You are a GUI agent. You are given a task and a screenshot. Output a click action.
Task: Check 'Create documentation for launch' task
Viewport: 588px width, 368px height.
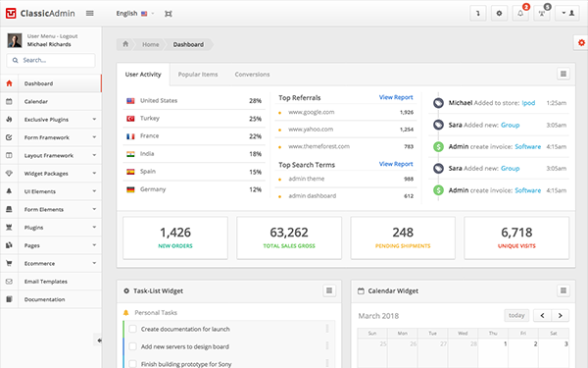132,329
